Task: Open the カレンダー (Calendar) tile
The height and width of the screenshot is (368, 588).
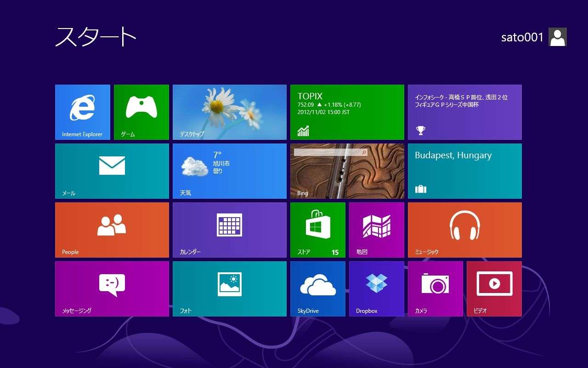Action: [230, 230]
